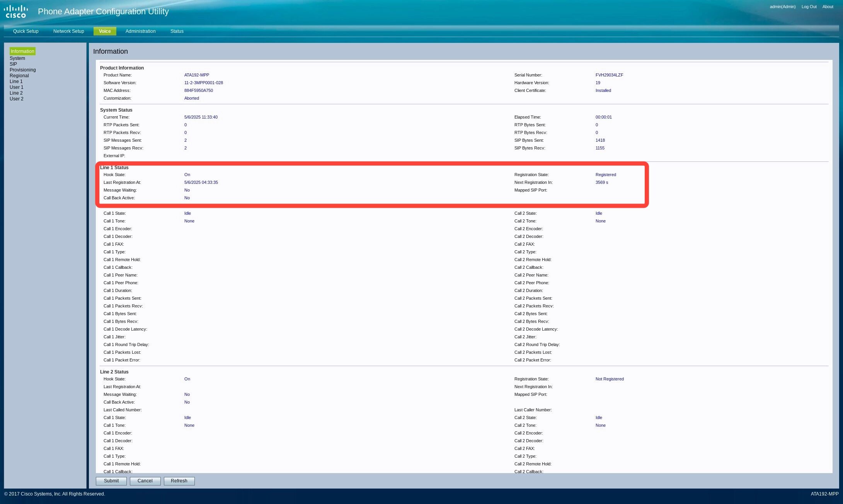Click the Cancel button
This screenshot has height=504, width=843.
(145, 481)
